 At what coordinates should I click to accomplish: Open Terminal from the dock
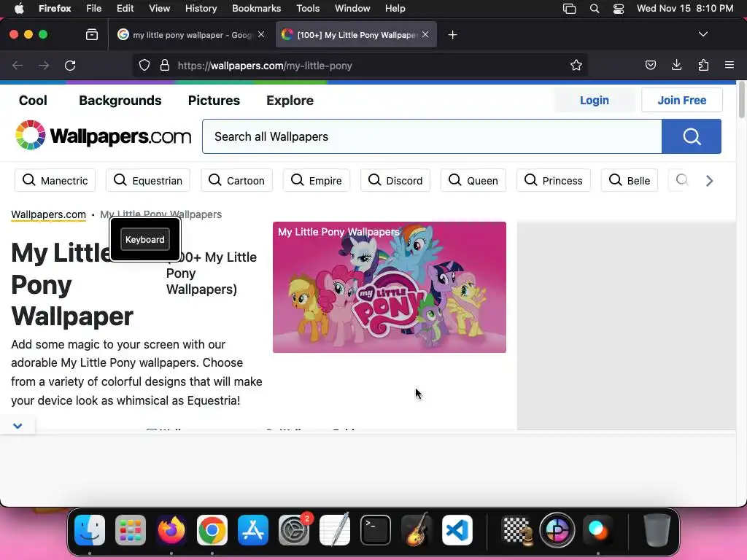coord(376,530)
